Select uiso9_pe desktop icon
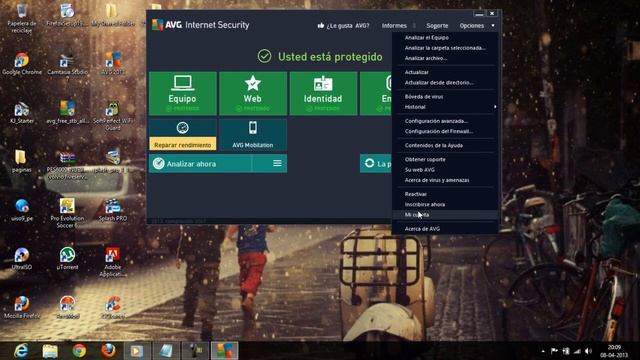This screenshot has height=360, width=640. pyautogui.click(x=22, y=210)
